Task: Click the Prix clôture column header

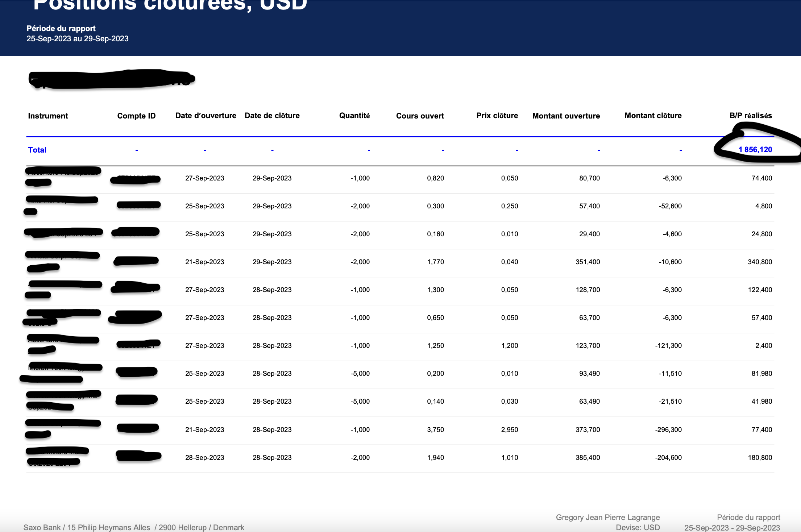Action: pyautogui.click(x=497, y=116)
